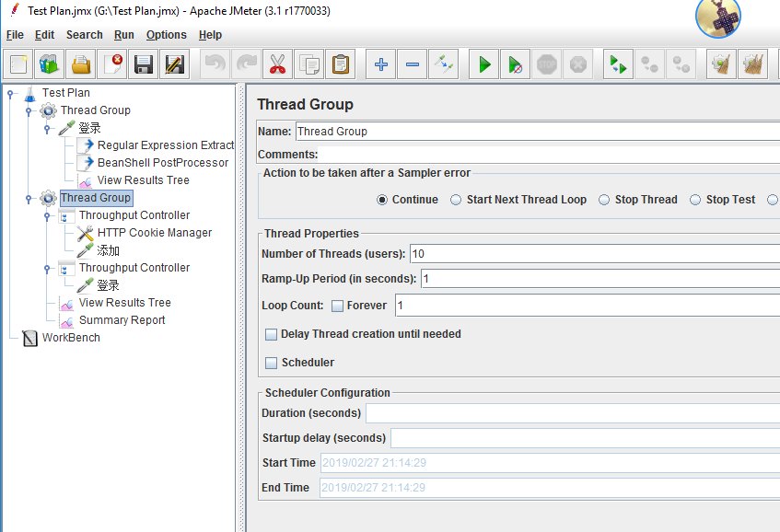Click the red STOP icon
780x532 pixels.
click(547, 64)
